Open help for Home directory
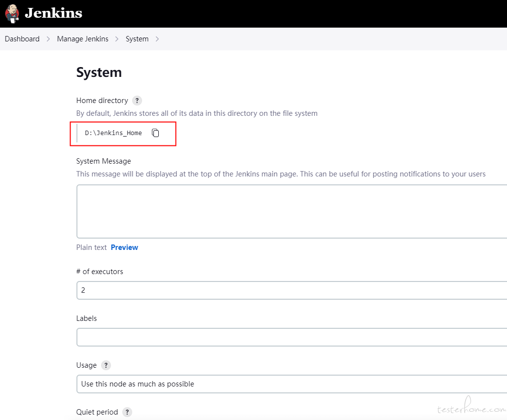This screenshot has height=420, width=507. point(137,101)
